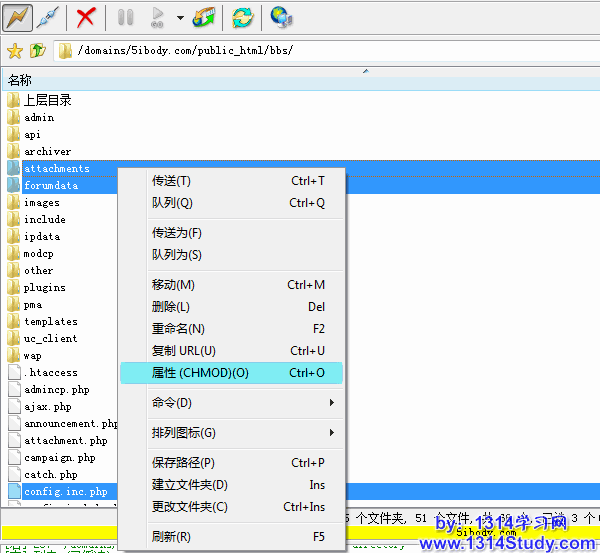Click the pause transfer icon

pos(125,17)
